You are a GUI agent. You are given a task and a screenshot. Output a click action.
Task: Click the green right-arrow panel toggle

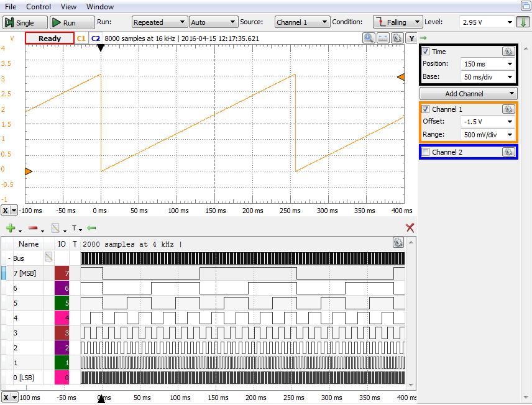tap(423, 38)
